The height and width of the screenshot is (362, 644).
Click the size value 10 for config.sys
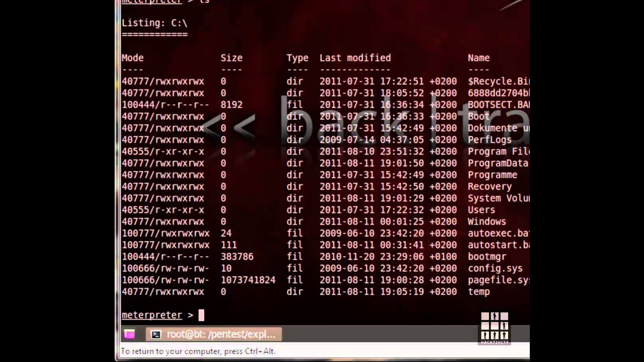pos(226,268)
